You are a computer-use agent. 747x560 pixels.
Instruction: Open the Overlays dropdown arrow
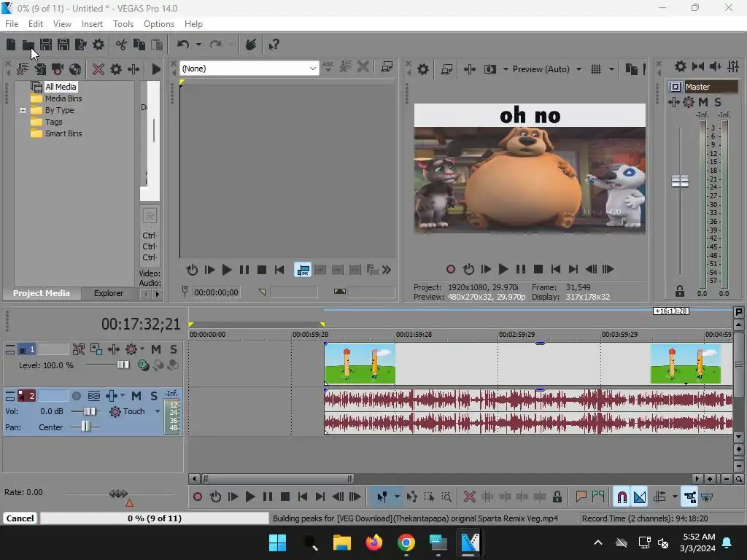coord(611,69)
